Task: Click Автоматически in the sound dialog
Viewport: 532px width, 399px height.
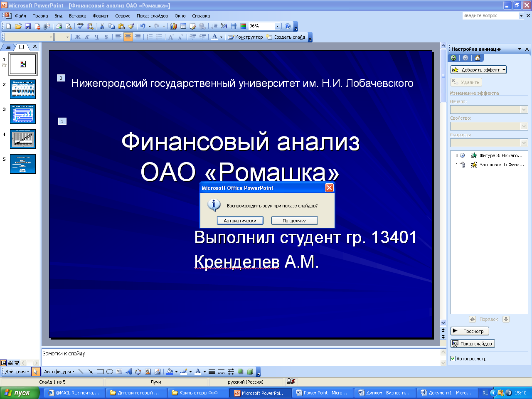Action: point(240,221)
